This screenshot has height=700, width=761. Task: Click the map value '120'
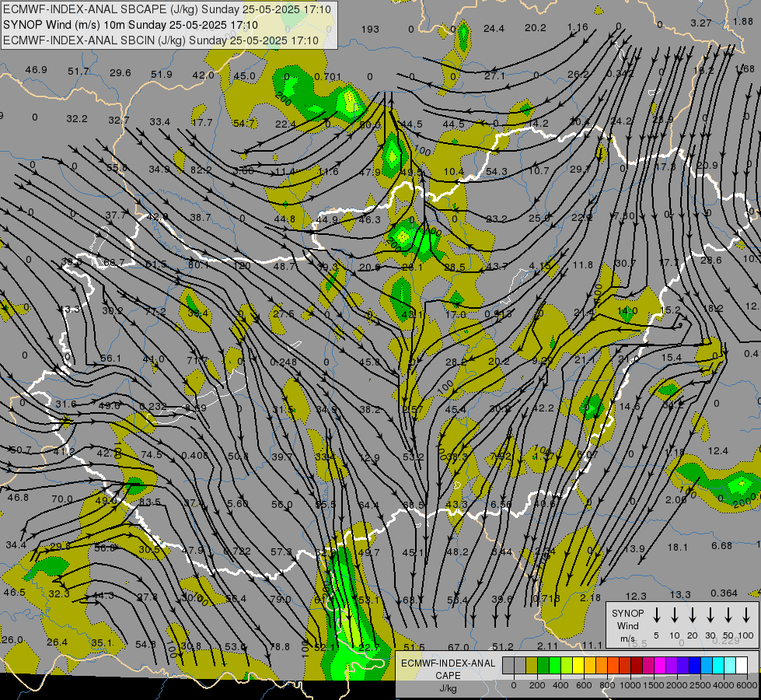[x=242, y=266]
